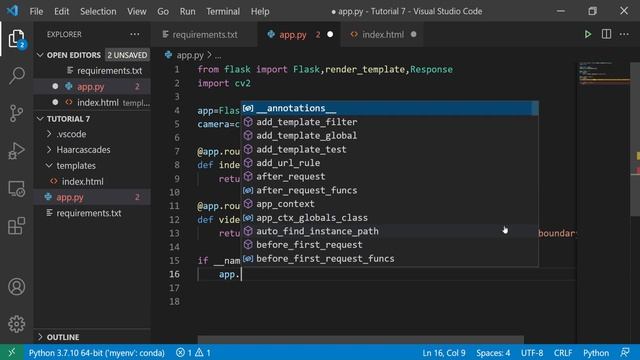The width and height of the screenshot is (640, 360).
Task: Open the Manage gear icon
Action: tap(16, 324)
